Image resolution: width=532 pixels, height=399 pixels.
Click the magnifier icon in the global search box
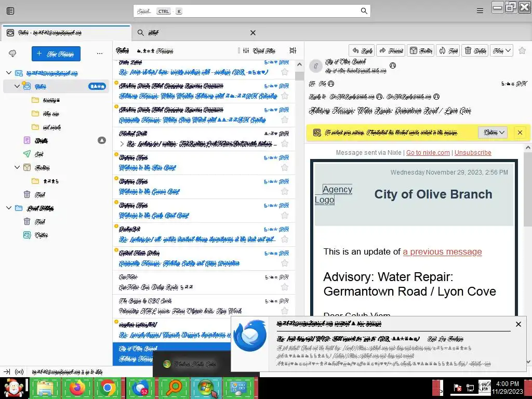click(x=364, y=11)
